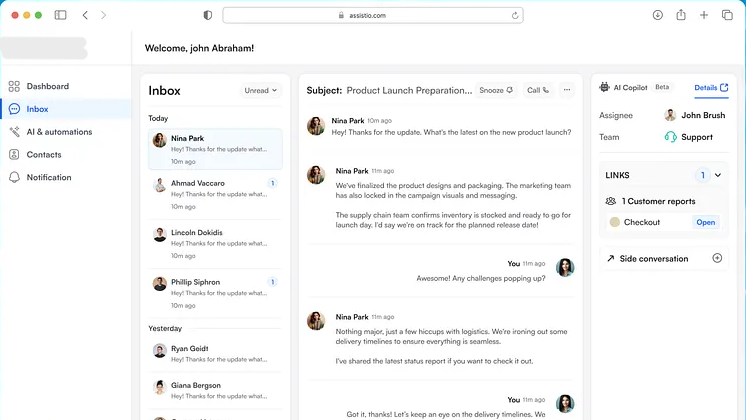
Task: Click the customer reports people icon
Action: (611, 201)
